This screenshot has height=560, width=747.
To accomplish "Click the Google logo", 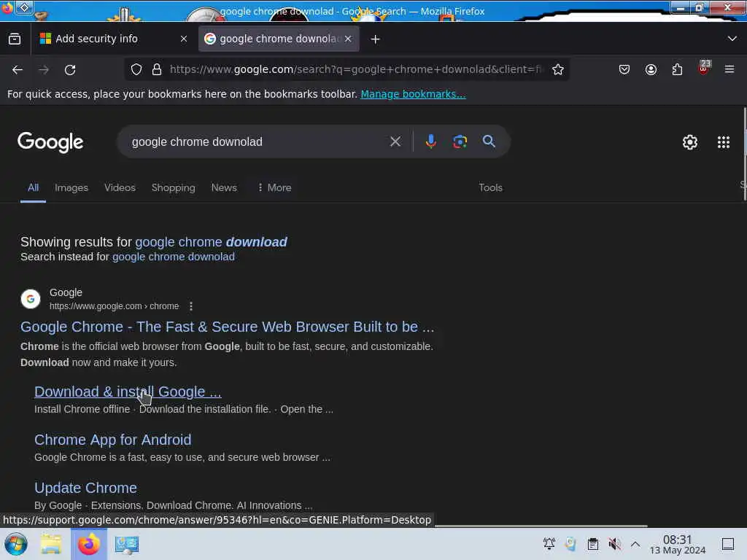I will click(50, 142).
